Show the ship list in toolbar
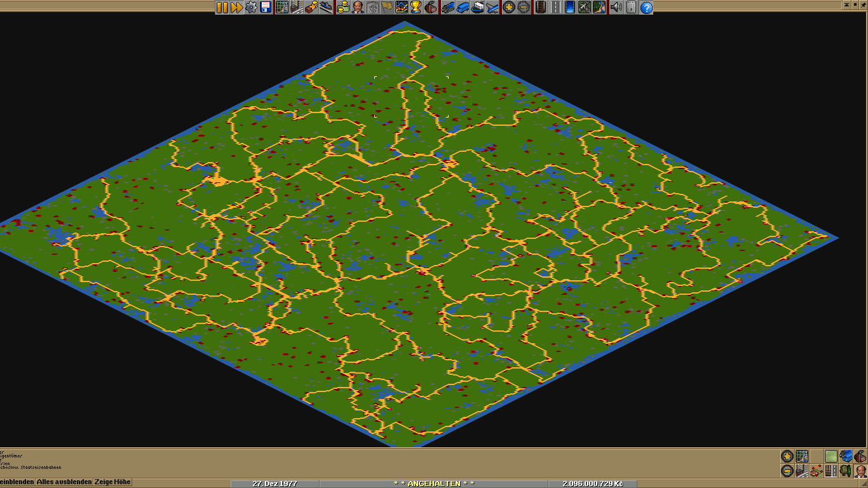This screenshot has height=488, width=868. [478, 7]
